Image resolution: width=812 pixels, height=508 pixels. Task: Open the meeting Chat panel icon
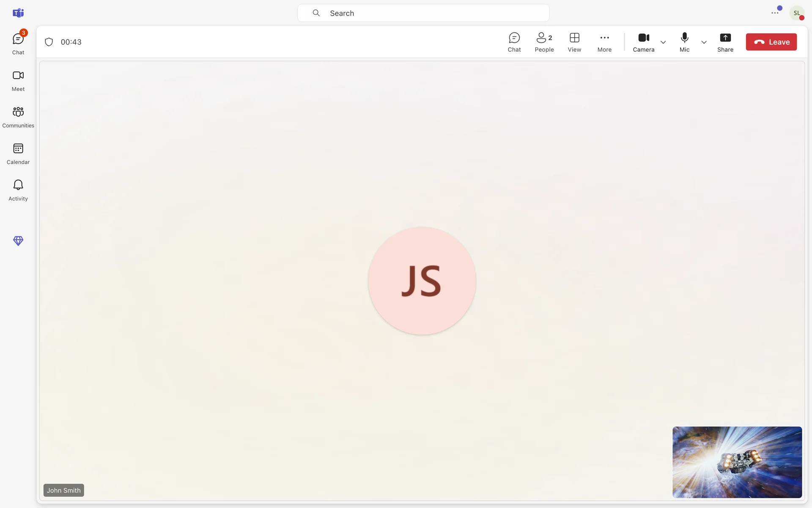[514, 42]
